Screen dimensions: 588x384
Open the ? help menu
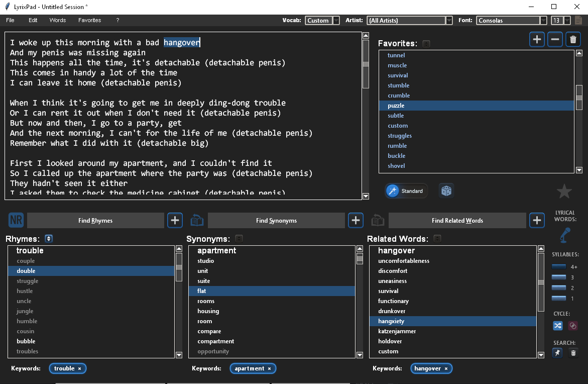(117, 20)
